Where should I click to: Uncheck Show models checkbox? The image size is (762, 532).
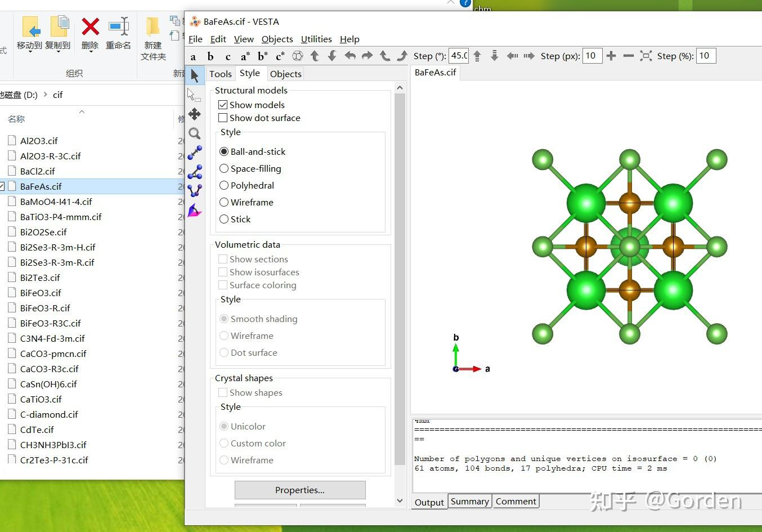(x=223, y=105)
